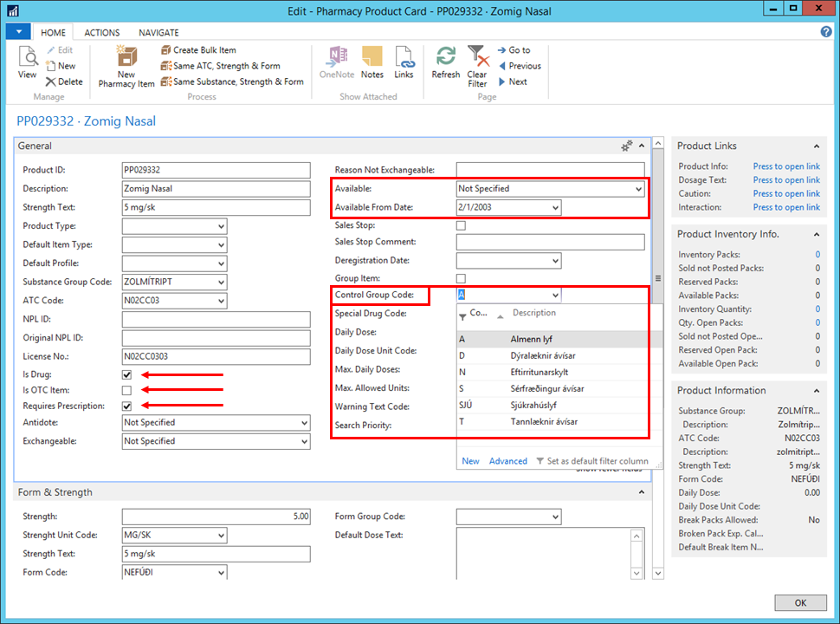The width and height of the screenshot is (840, 624).
Task: Switch to the ACTIONS tab
Action: (102, 32)
